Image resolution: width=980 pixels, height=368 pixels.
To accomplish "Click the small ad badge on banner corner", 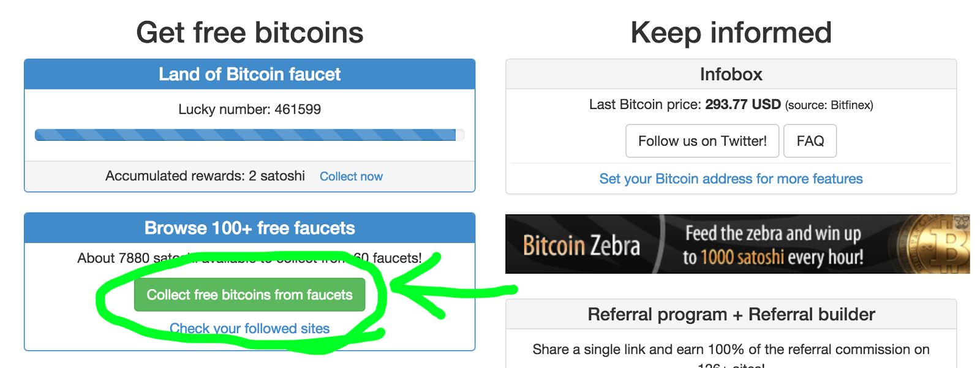I will click(x=962, y=221).
